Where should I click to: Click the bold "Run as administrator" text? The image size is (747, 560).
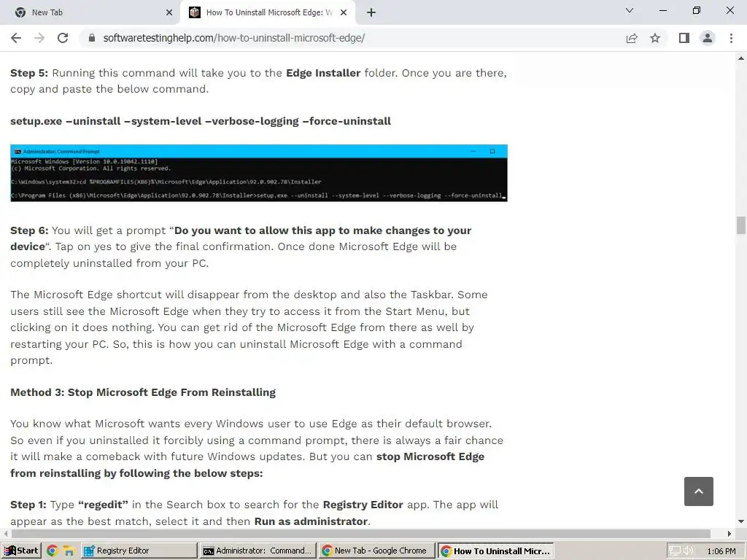click(x=311, y=521)
